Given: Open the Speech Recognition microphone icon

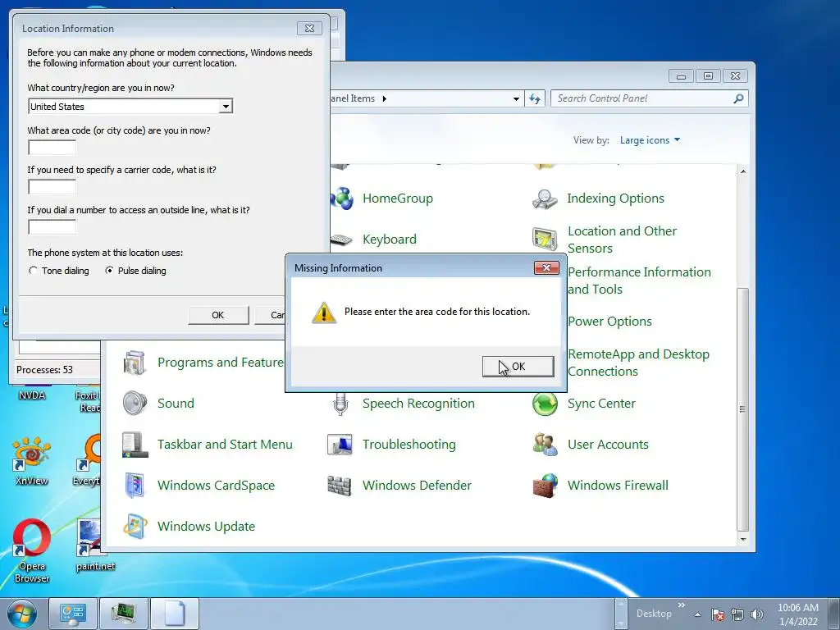Looking at the screenshot, I should coord(340,404).
